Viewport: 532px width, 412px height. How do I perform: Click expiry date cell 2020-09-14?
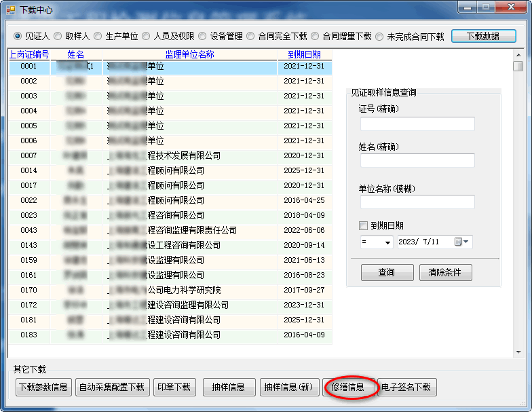[304, 246]
